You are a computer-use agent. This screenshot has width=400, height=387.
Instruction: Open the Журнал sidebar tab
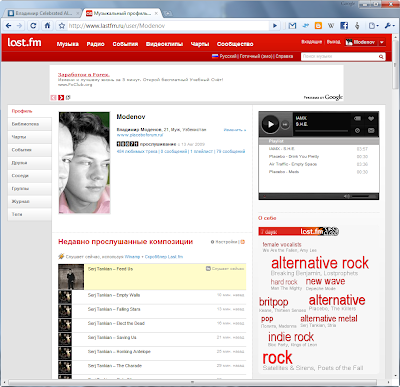pos(30,201)
